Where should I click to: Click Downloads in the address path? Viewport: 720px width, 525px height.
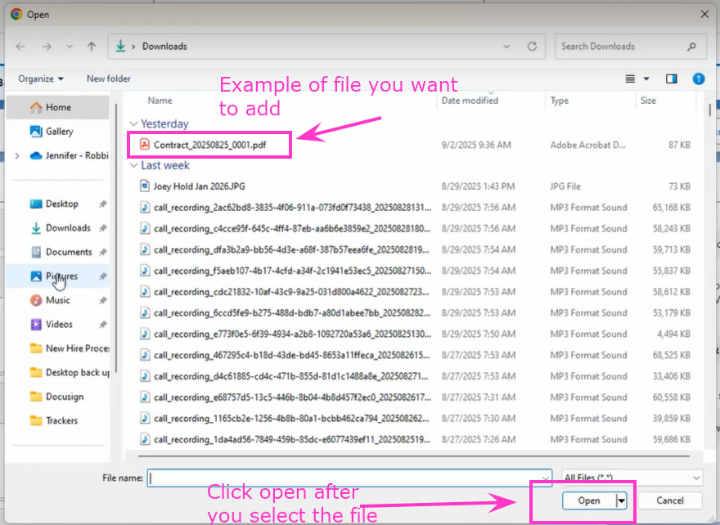click(x=164, y=46)
